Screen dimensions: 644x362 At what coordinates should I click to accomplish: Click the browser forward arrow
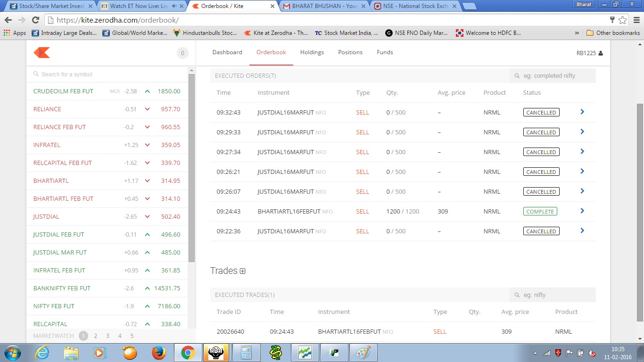tap(22, 20)
